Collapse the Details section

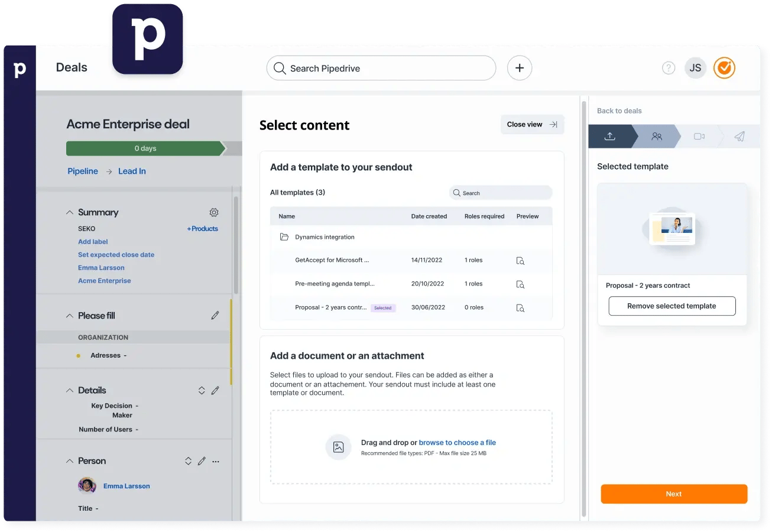click(70, 390)
